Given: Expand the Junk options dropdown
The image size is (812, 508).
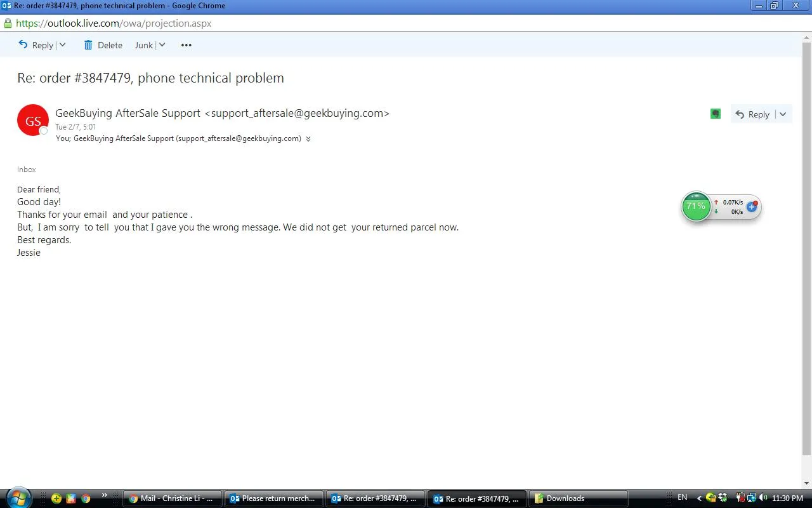Looking at the screenshot, I should click(x=162, y=45).
